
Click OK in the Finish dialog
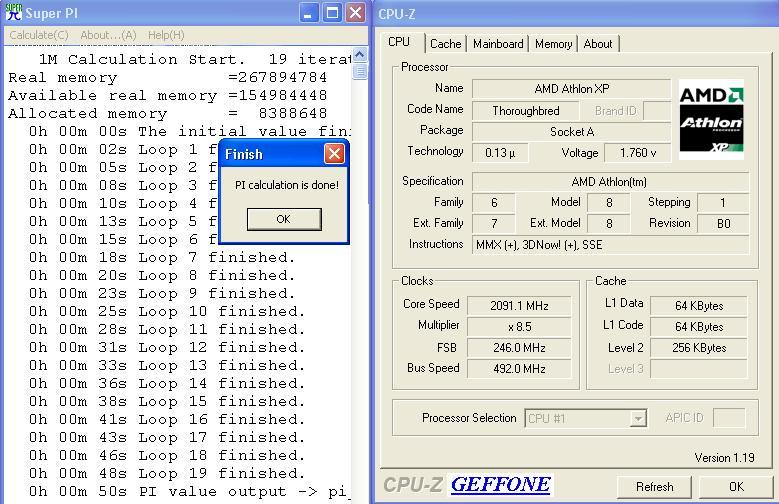click(x=284, y=219)
